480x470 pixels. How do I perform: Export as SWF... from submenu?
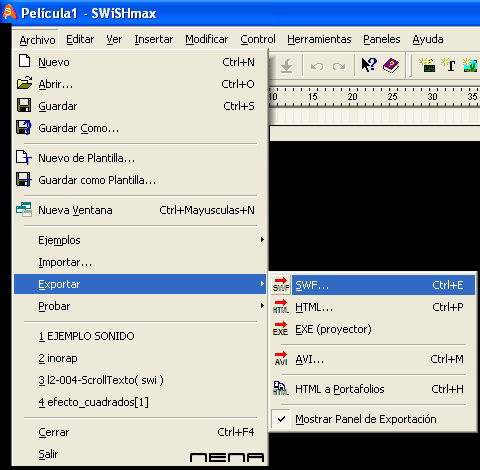pos(373,285)
